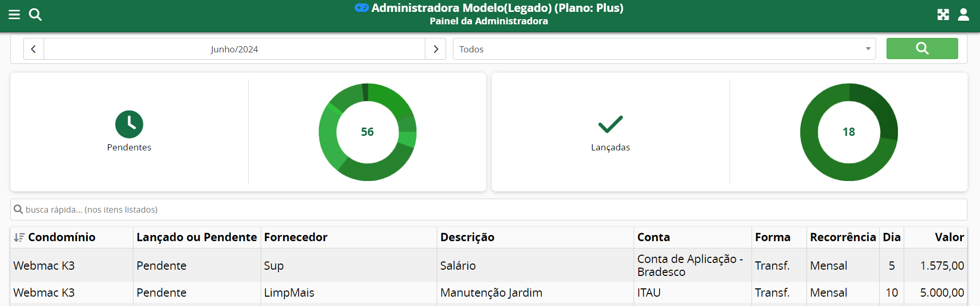Enter fullscreen using the expand arrows icon

pos(944,15)
